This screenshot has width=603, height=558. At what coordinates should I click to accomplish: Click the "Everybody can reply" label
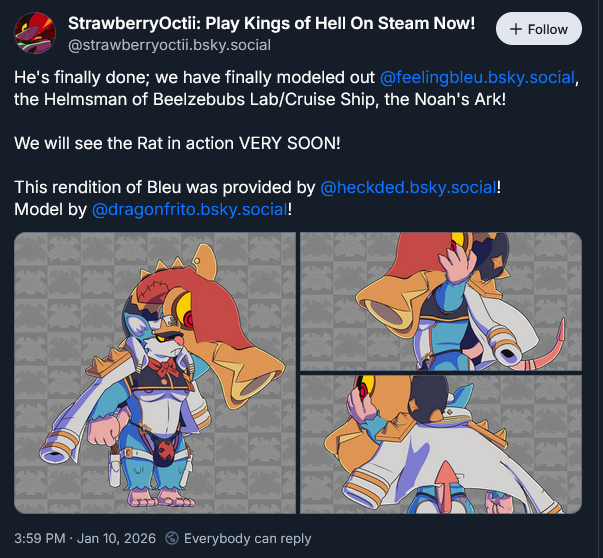coord(248,538)
